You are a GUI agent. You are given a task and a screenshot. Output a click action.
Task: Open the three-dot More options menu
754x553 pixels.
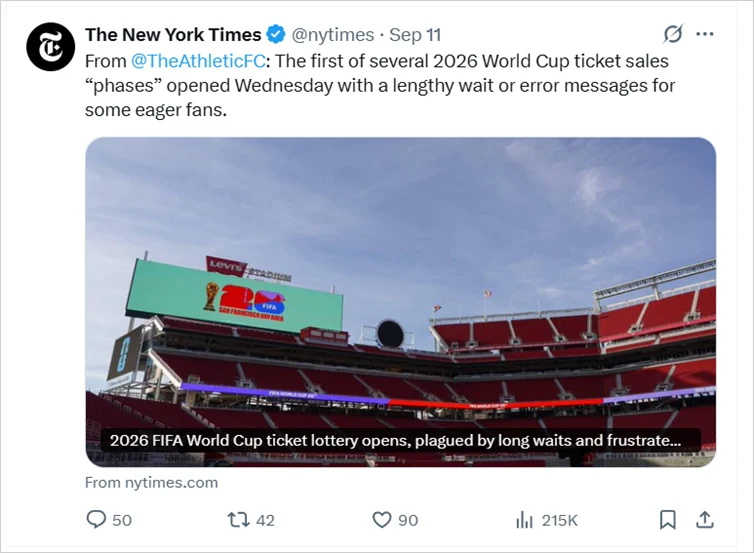[705, 35]
